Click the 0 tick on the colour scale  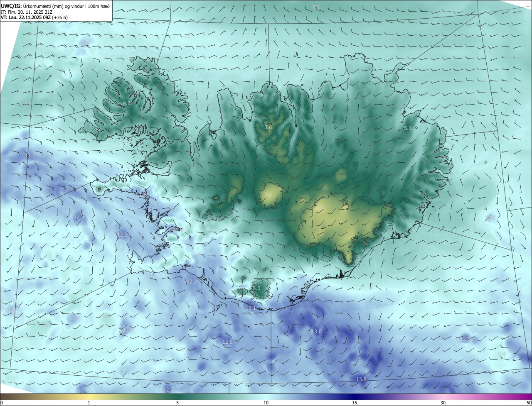[x=2, y=403]
